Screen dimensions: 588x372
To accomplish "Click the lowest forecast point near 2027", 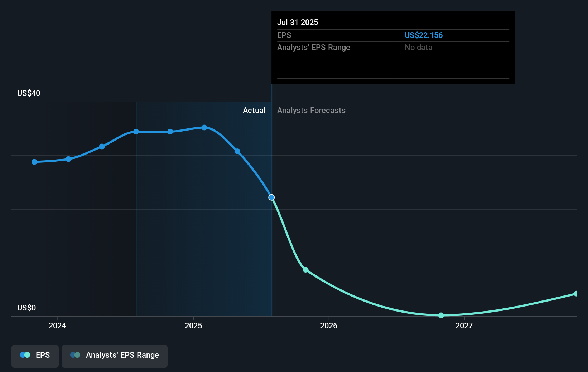I will [x=441, y=315].
